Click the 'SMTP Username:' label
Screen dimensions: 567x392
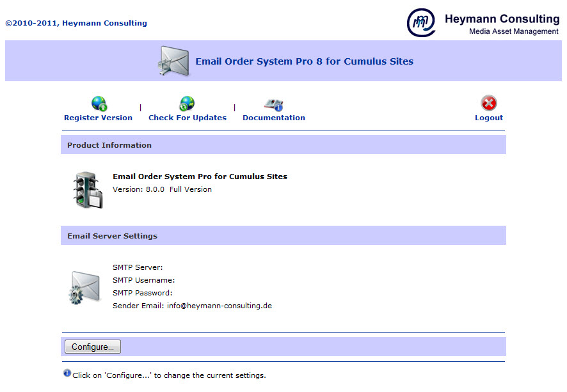click(x=143, y=280)
